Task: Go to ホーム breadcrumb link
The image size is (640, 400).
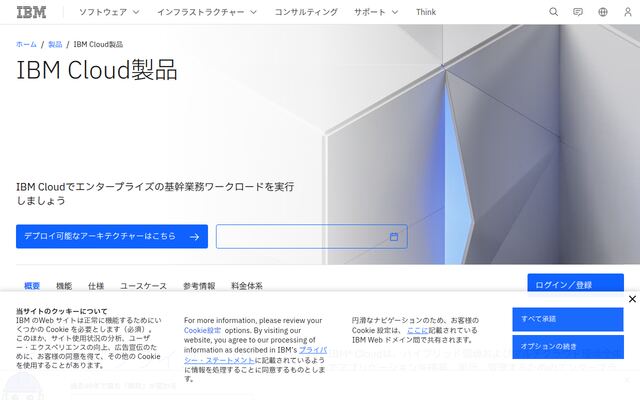Action: point(26,44)
